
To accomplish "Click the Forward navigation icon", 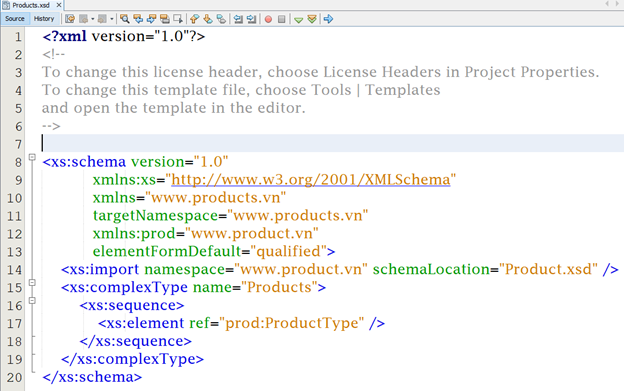I will click(102, 19).
